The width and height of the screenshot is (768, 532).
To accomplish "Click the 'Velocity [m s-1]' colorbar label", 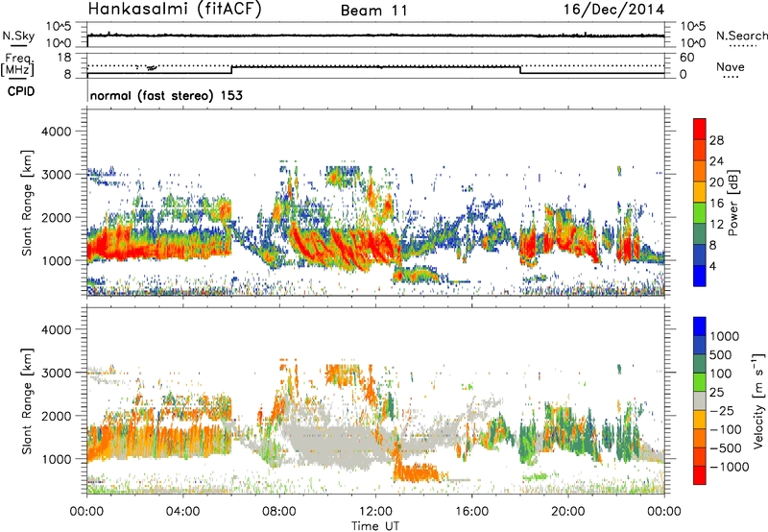I will click(x=758, y=400).
